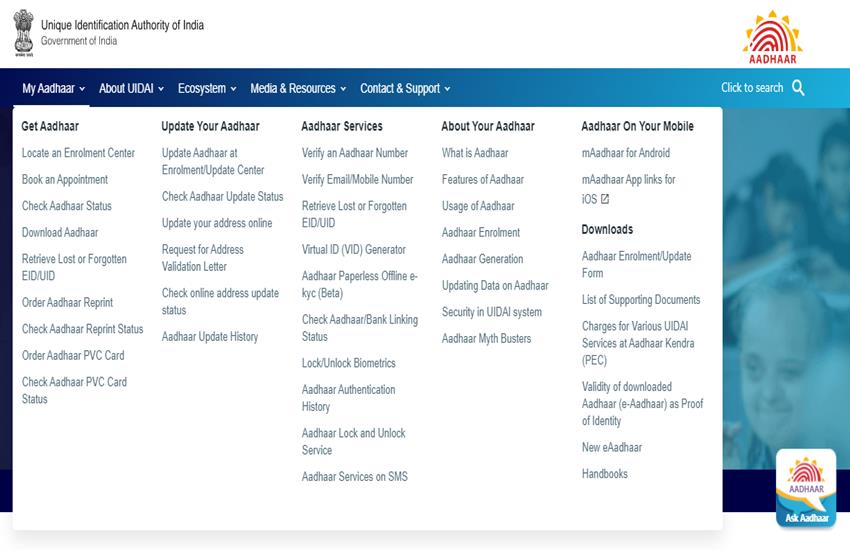Click the Aadhaar logo at top right

(772, 35)
